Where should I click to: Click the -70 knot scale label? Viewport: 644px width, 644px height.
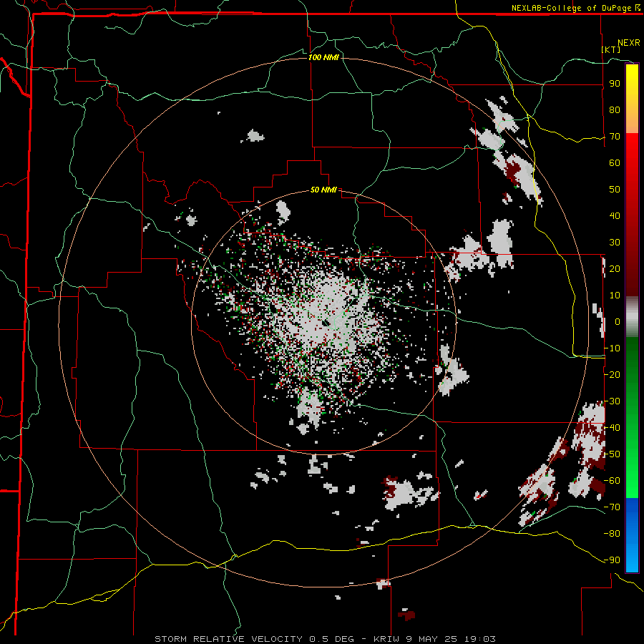click(612, 507)
